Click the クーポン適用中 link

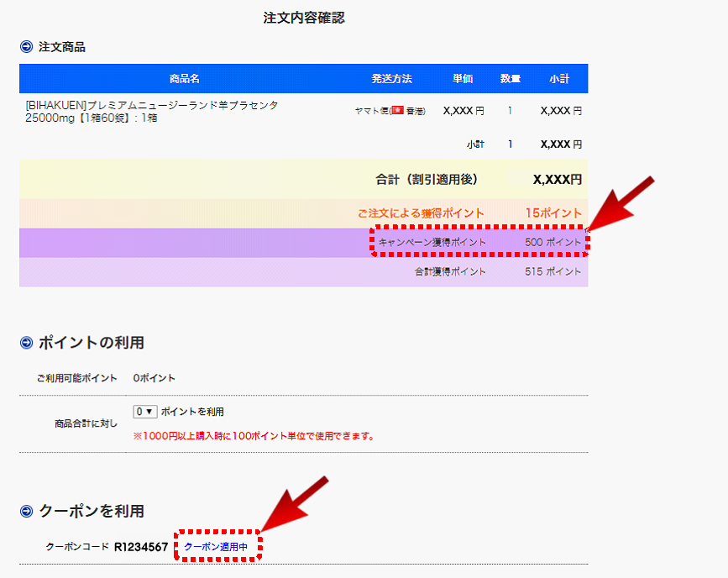[x=216, y=547]
